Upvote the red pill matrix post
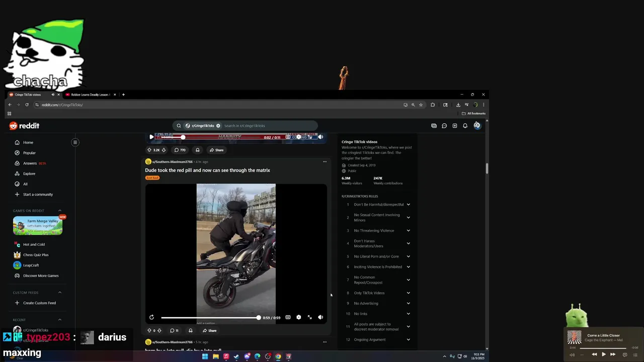The image size is (644, 362). click(149, 330)
